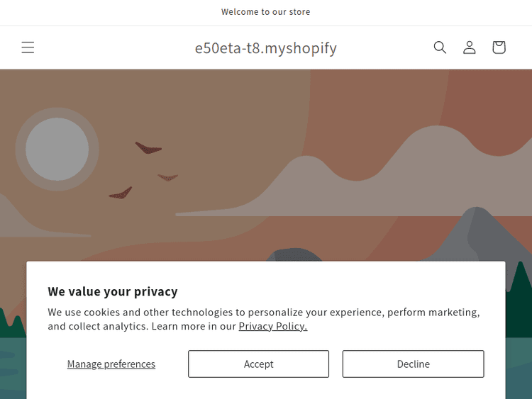Click the topmost bird in the banner
The width and height of the screenshot is (532, 399).
[149, 148]
